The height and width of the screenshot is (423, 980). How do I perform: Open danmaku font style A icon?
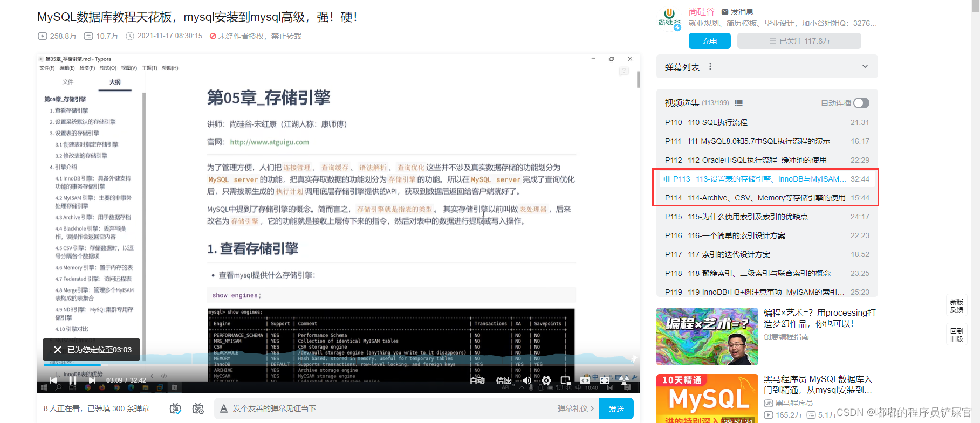[x=224, y=408]
